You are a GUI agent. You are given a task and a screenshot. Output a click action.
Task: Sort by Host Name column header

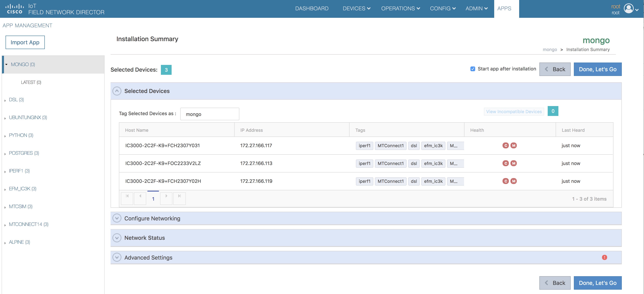coord(177,130)
